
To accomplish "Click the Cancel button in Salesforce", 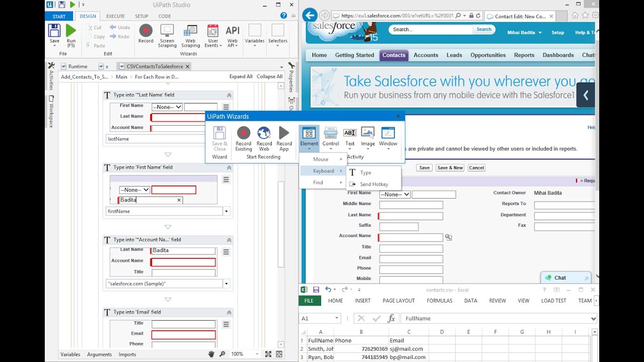I will 476,168.
